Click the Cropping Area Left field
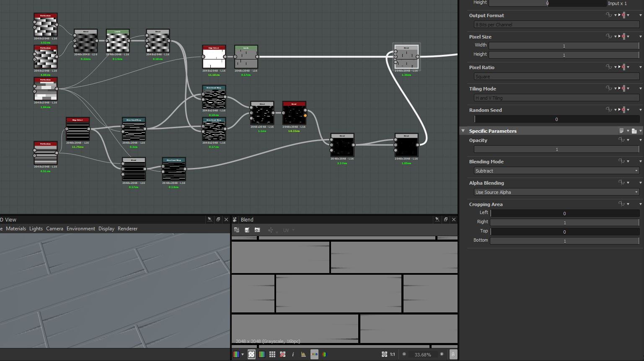The image size is (644, 361). pyautogui.click(x=565, y=213)
